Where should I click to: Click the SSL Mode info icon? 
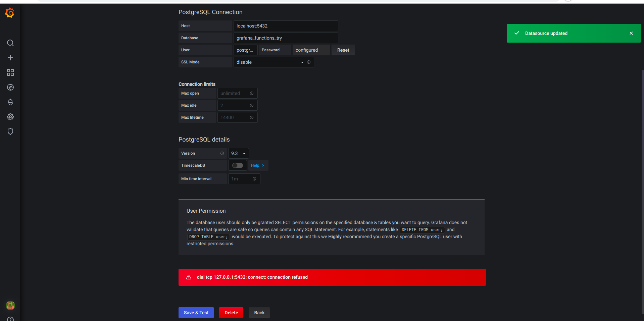[309, 62]
